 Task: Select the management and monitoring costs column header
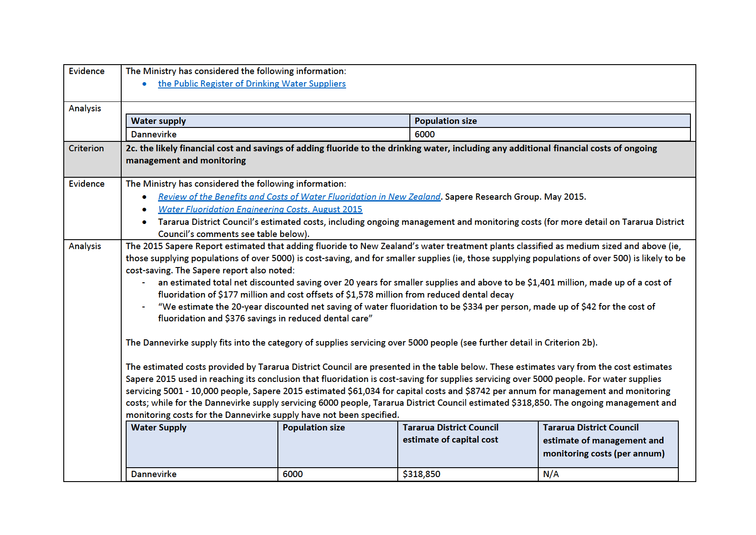(x=603, y=440)
